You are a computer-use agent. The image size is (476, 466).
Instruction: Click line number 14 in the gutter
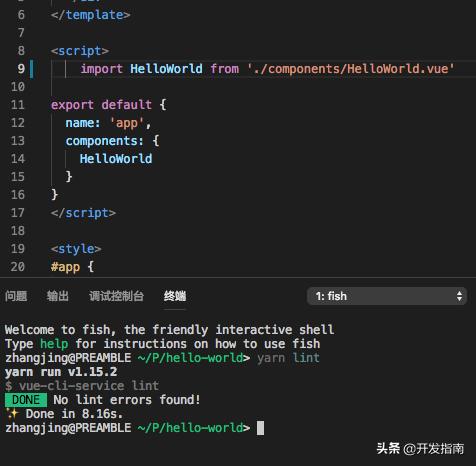tap(18, 159)
